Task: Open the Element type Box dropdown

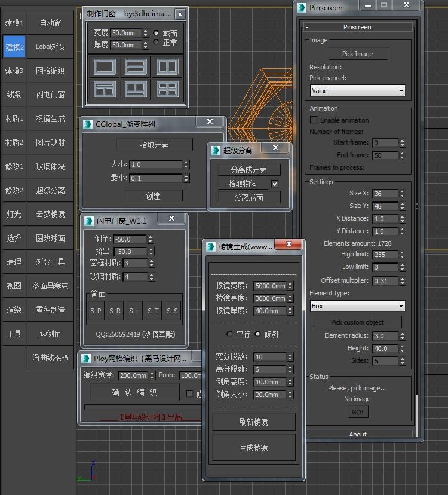Action: pyautogui.click(x=358, y=306)
